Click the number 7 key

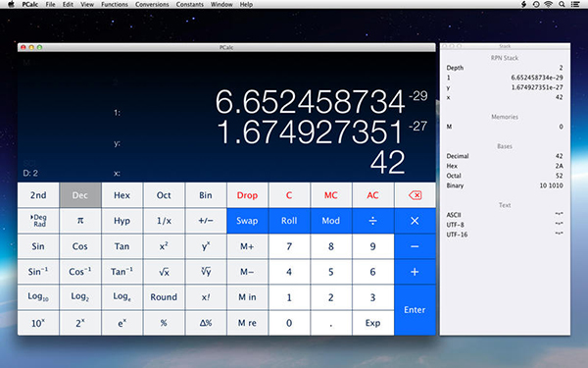tap(289, 246)
